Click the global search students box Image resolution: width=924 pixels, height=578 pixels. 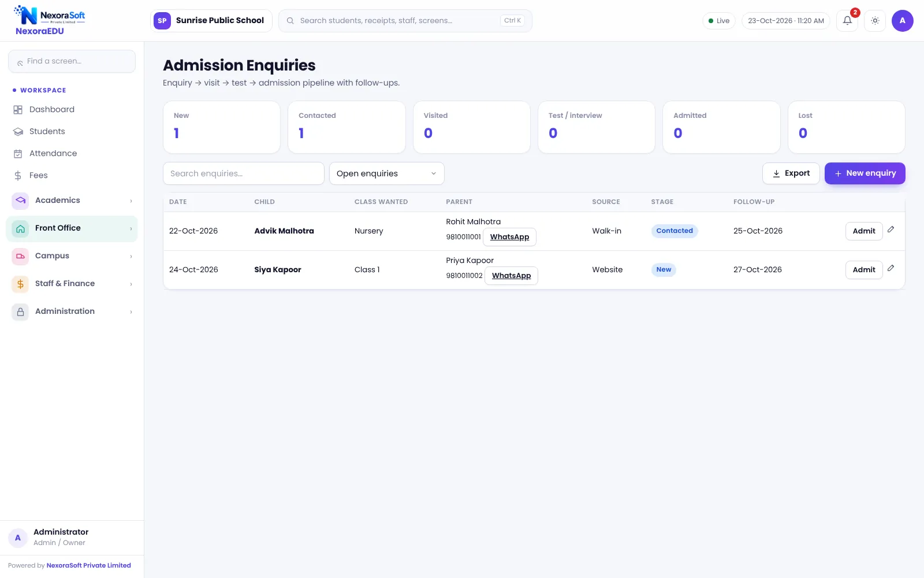coord(405,21)
